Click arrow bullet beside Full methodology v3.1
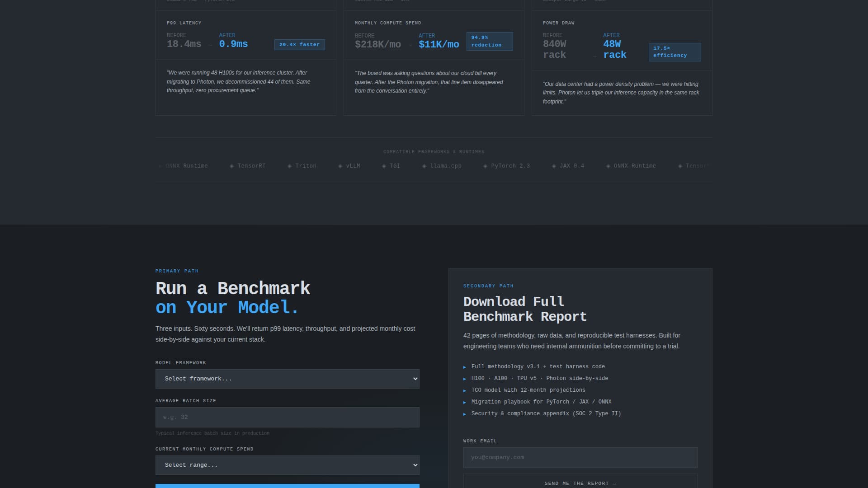Viewport: 868px width, 488px height. tap(465, 367)
